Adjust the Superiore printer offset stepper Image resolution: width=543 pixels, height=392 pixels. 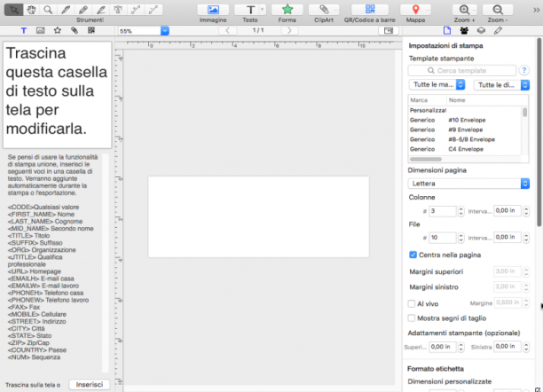click(460, 347)
